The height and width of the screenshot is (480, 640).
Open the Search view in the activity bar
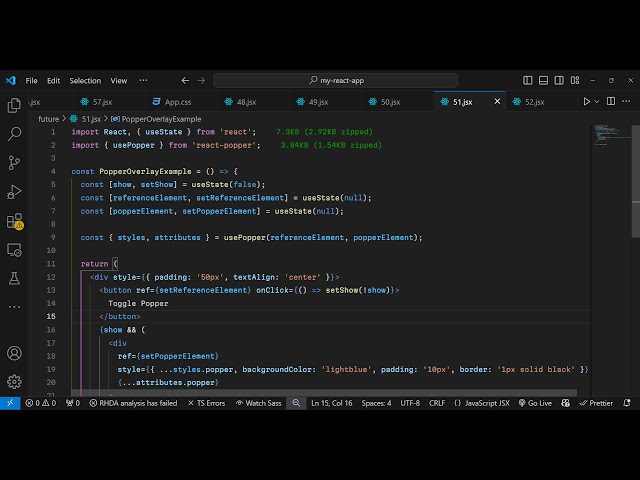coord(14,133)
